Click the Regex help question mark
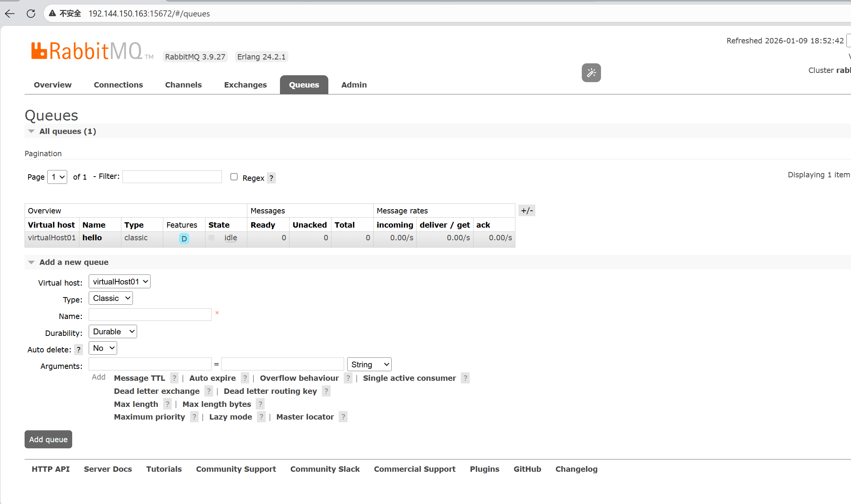Viewport: 851px width, 504px height. pos(271,178)
